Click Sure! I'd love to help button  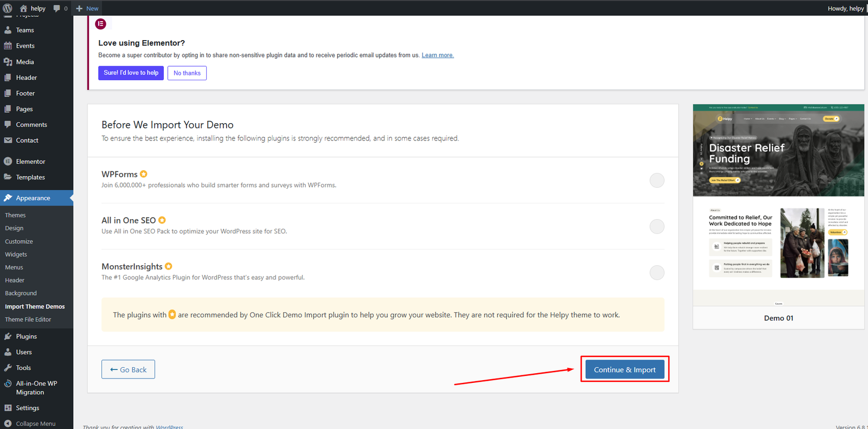pos(131,73)
